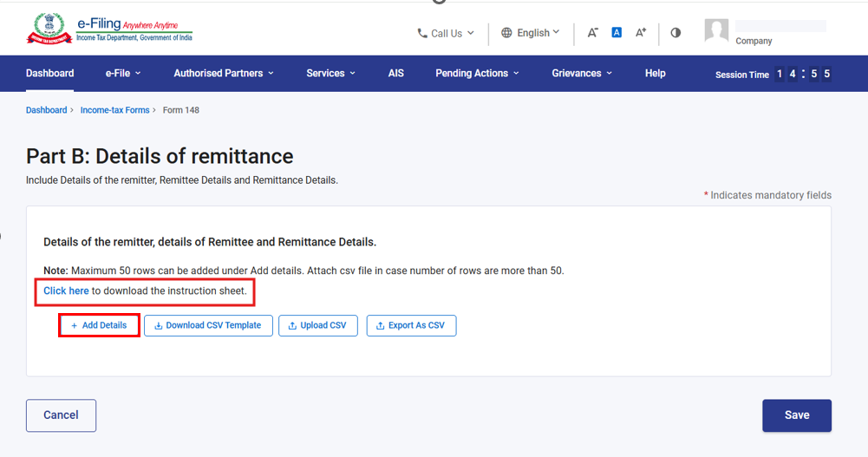Reset to default font size icon

click(617, 33)
